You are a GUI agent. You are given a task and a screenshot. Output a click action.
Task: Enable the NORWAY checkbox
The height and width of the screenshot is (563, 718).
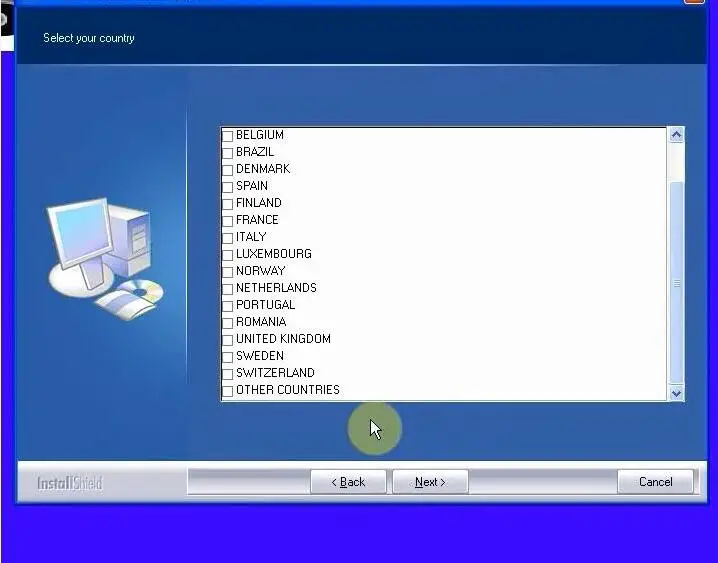pos(228,272)
